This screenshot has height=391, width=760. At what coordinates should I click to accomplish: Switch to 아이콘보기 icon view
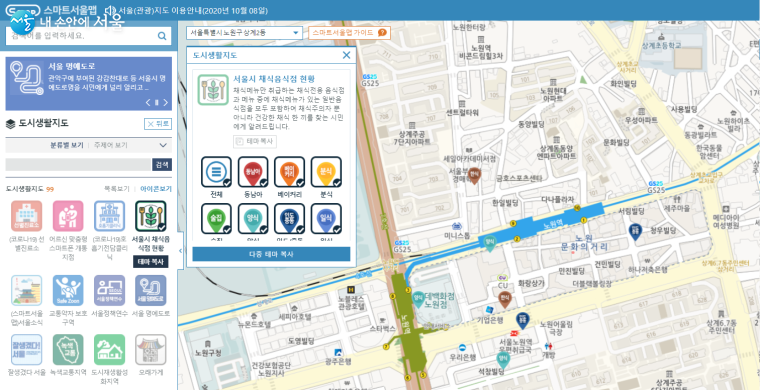(x=156, y=189)
